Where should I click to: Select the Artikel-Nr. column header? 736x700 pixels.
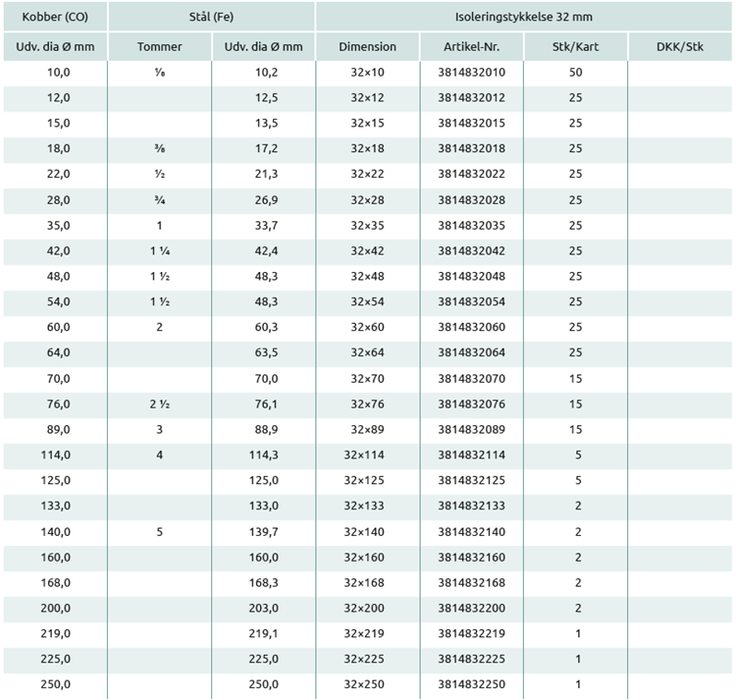(x=472, y=46)
